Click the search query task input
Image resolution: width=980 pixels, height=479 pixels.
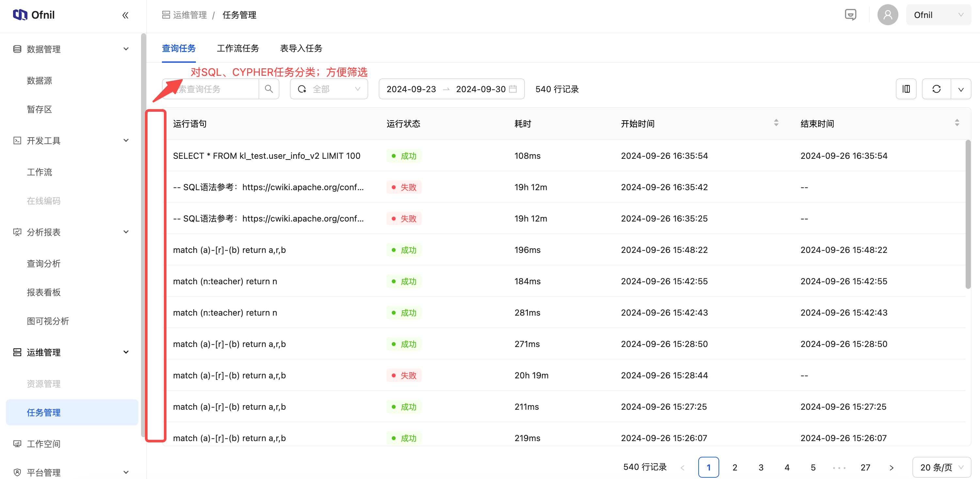pyautogui.click(x=210, y=89)
